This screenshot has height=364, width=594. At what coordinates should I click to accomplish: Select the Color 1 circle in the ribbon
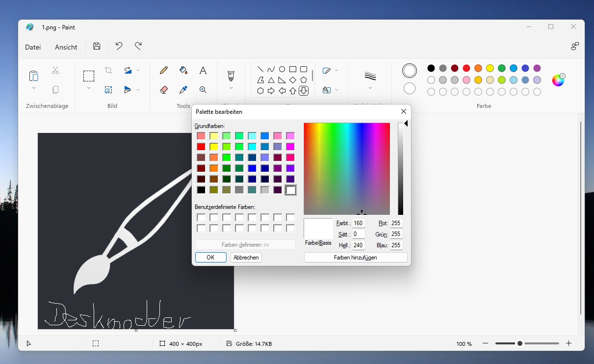pos(410,71)
